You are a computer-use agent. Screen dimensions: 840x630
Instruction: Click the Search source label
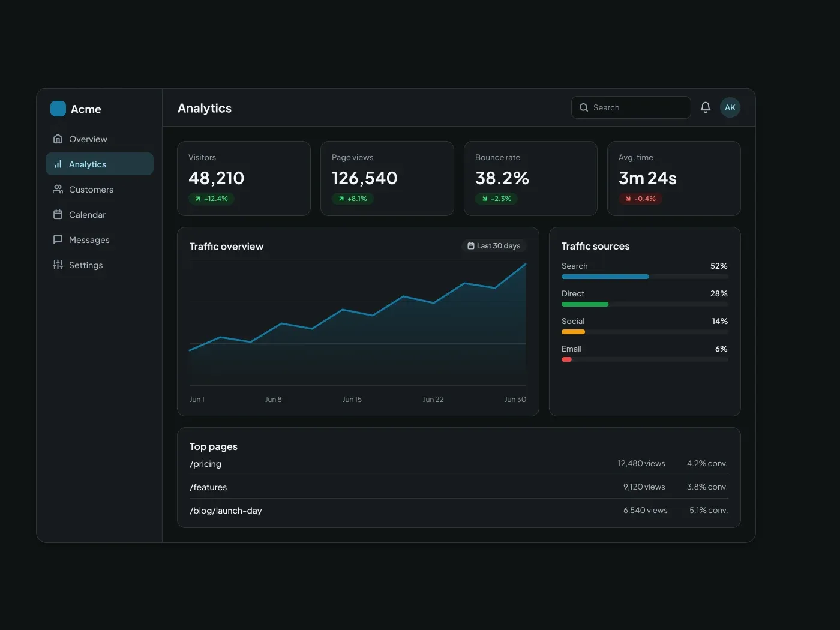coord(574,266)
